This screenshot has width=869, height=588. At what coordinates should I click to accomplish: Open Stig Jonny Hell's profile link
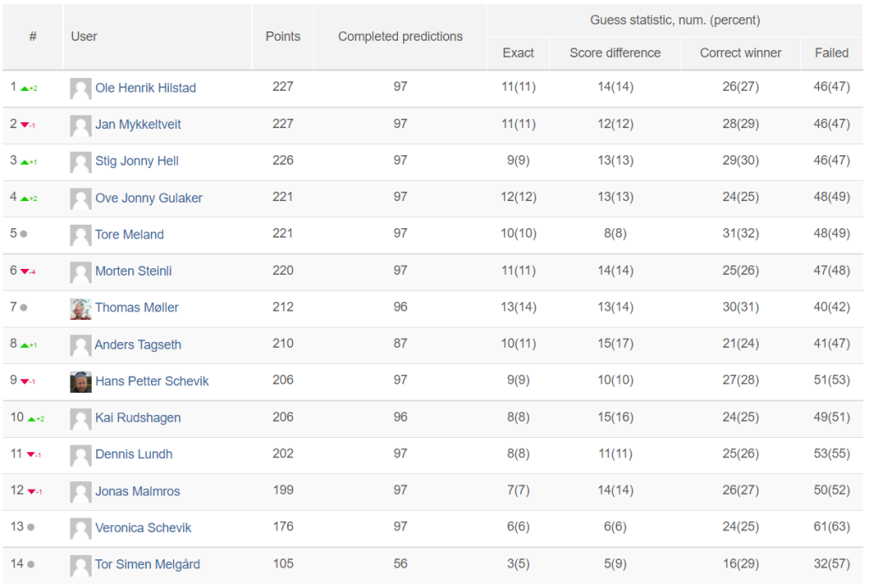[x=137, y=161]
